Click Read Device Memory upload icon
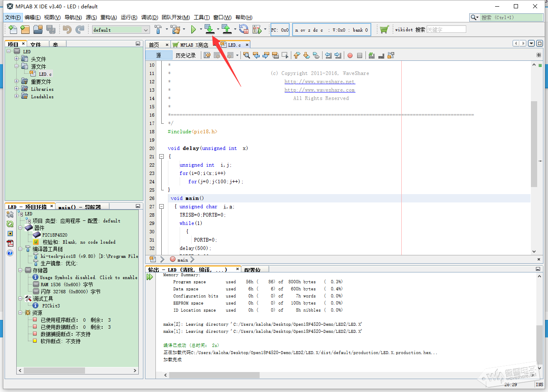This screenshot has height=392, width=548. point(226,30)
